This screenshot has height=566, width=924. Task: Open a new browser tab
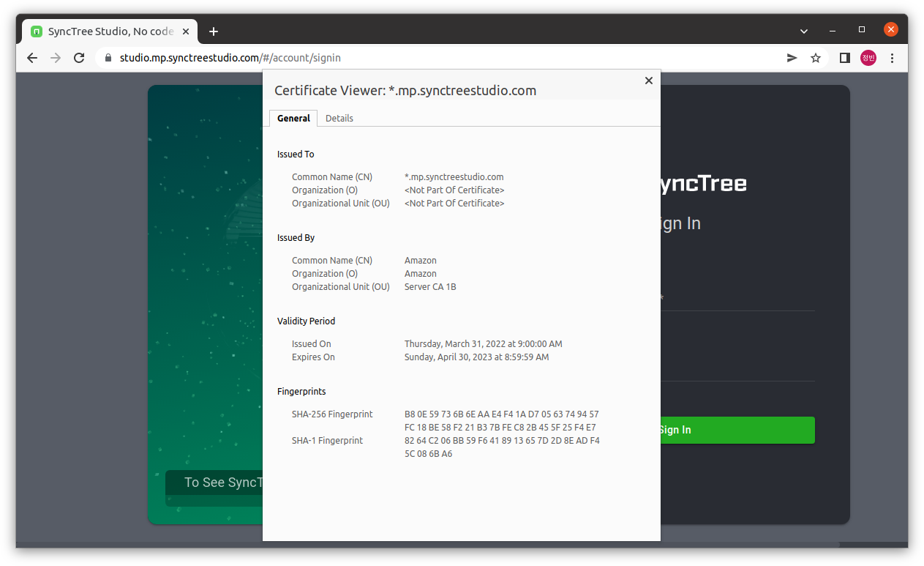tap(214, 31)
